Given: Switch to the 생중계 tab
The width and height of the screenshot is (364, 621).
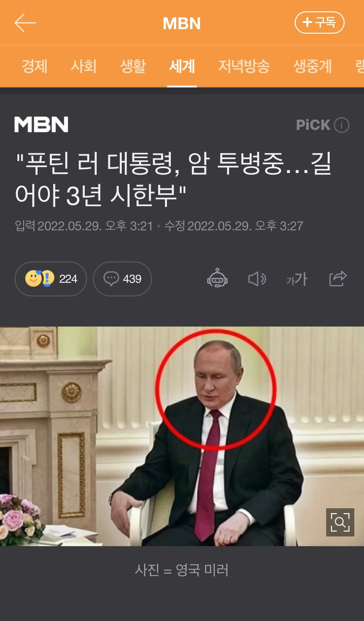Looking at the screenshot, I should (312, 66).
